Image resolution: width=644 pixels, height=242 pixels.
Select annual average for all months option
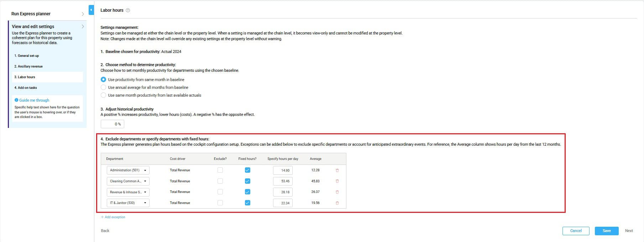(x=104, y=87)
